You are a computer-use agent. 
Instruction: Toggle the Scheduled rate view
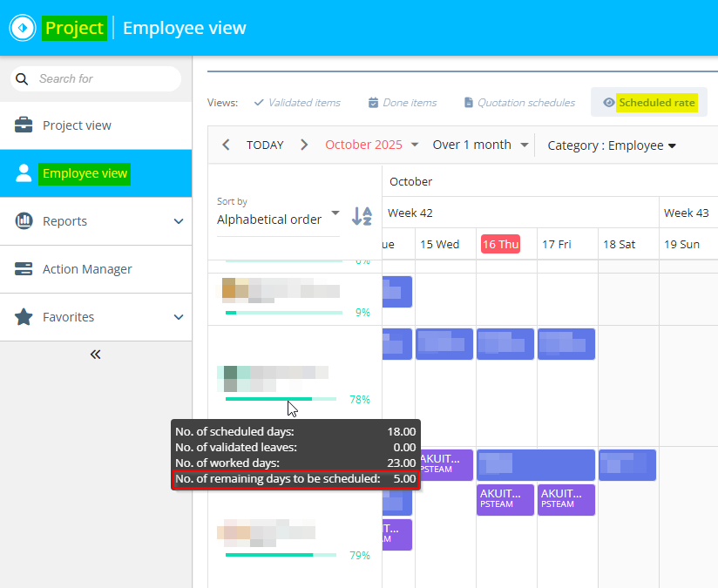[x=649, y=103]
